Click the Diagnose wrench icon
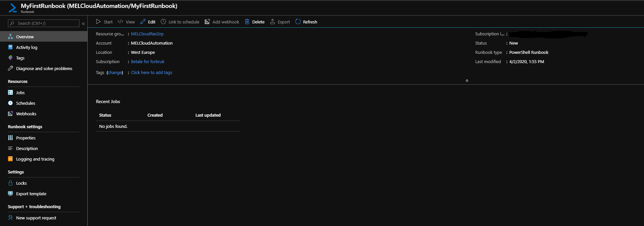The height and width of the screenshot is (226, 644). 11,68
